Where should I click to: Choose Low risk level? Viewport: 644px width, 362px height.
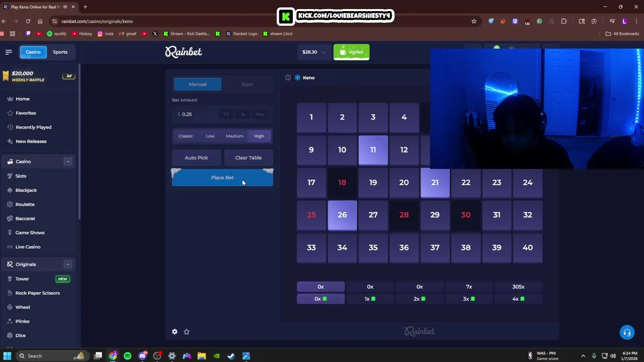[210, 136]
